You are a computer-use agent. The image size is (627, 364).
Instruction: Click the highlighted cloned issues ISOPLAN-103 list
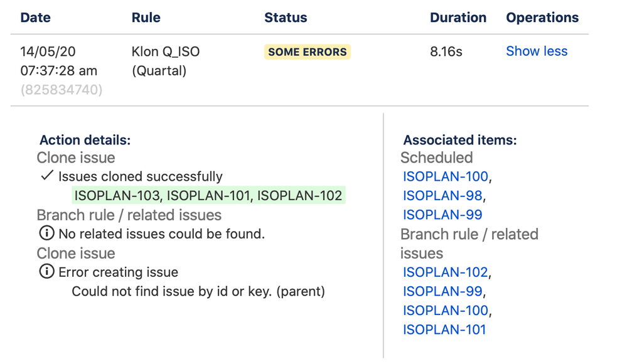[x=208, y=196]
